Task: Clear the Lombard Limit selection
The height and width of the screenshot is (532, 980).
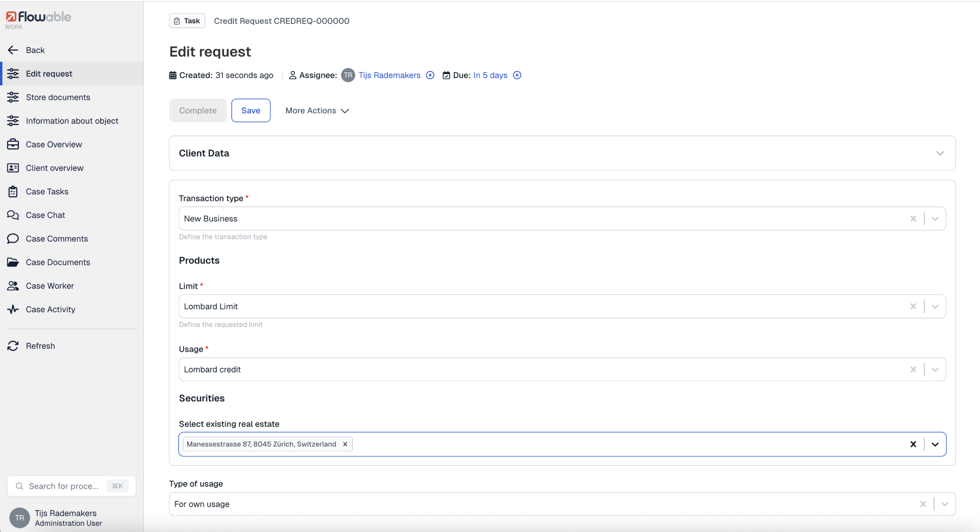Action: click(x=913, y=307)
